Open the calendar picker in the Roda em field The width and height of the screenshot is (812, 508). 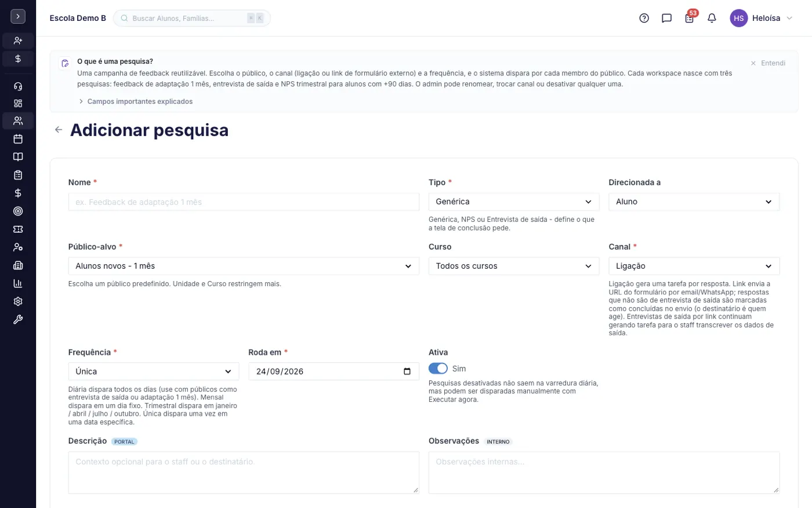[407, 372]
